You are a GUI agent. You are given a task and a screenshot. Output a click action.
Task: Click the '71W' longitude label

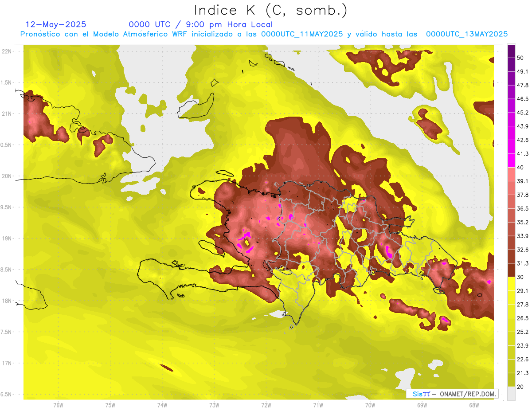(318, 405)
